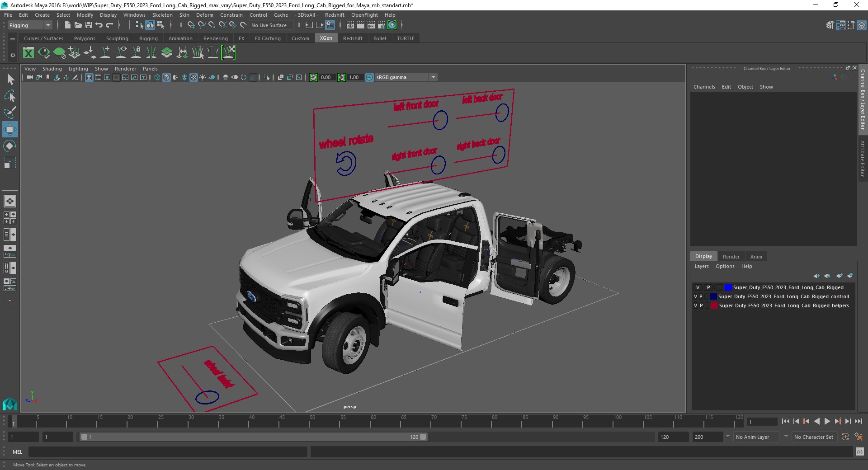Click the dark blue swatch of Rigged_controll layer
This screenshot has width=868, height=470.
[x=713, y=296]
